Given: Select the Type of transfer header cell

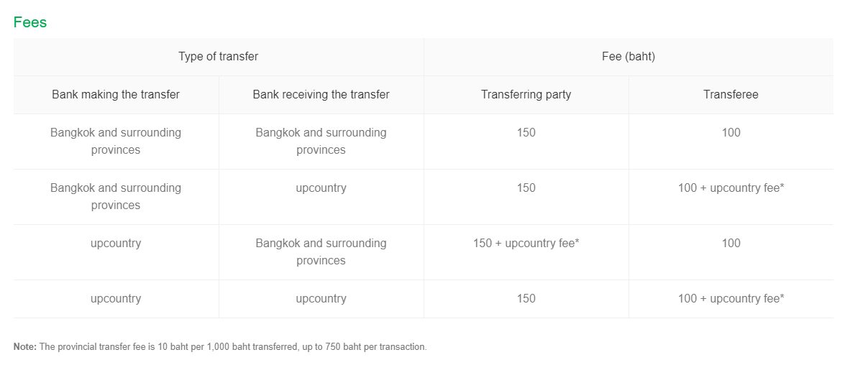Looking at the screenshot, I should (219, 57).
